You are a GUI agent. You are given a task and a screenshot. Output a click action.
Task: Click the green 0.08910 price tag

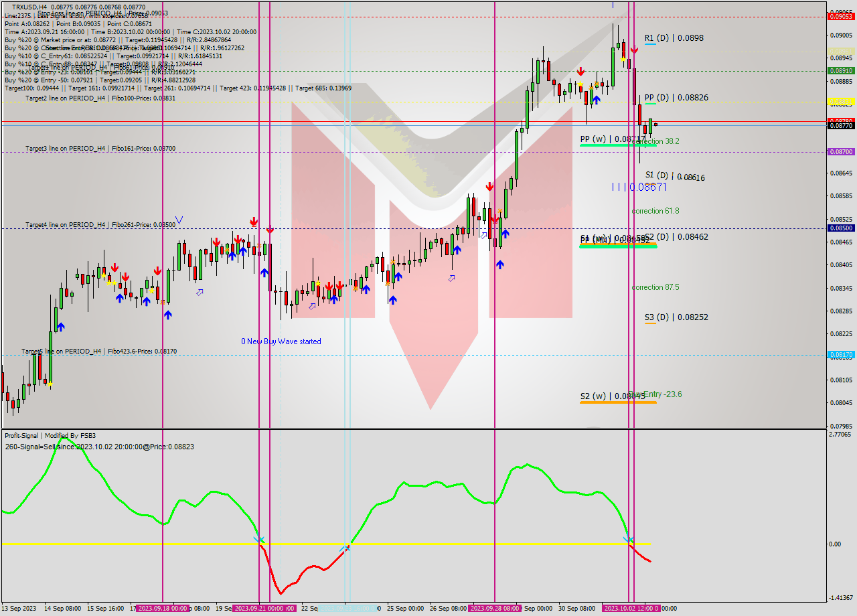click(841, 70)
